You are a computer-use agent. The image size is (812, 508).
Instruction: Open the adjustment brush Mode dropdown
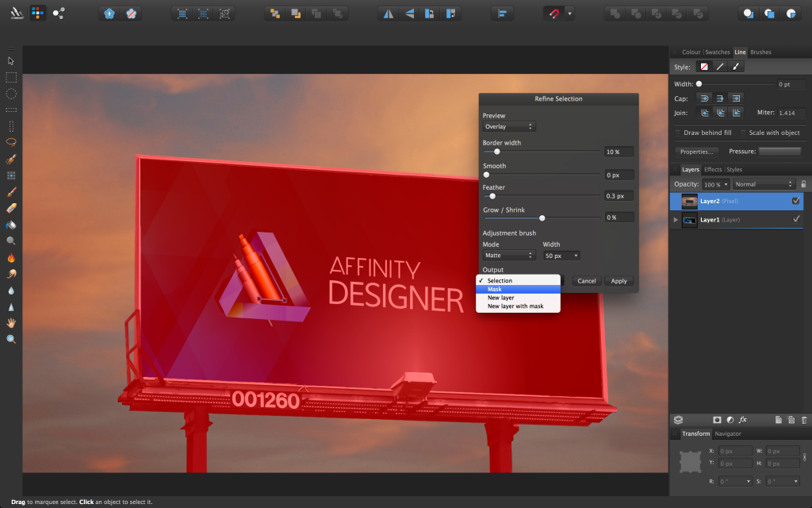coord(508,255)
